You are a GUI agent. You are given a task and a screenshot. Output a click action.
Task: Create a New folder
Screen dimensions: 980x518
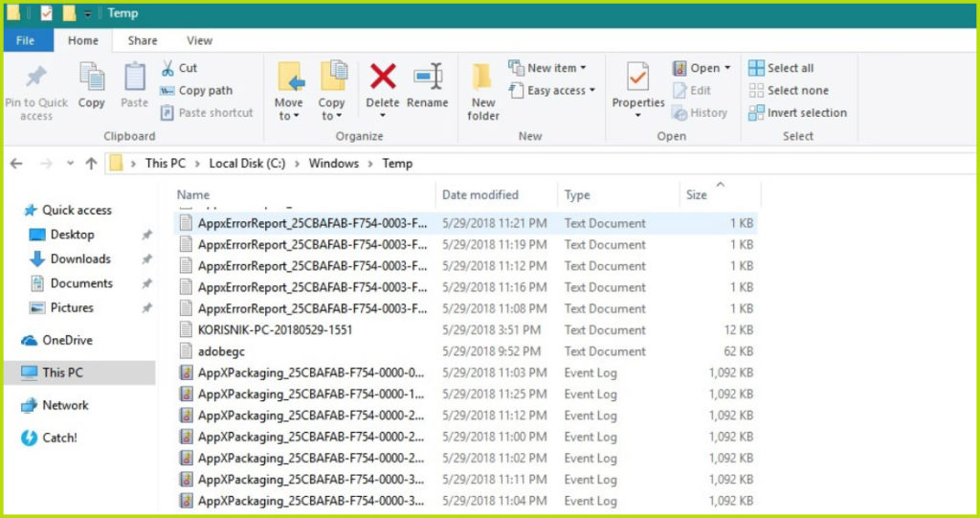point(483,92)
